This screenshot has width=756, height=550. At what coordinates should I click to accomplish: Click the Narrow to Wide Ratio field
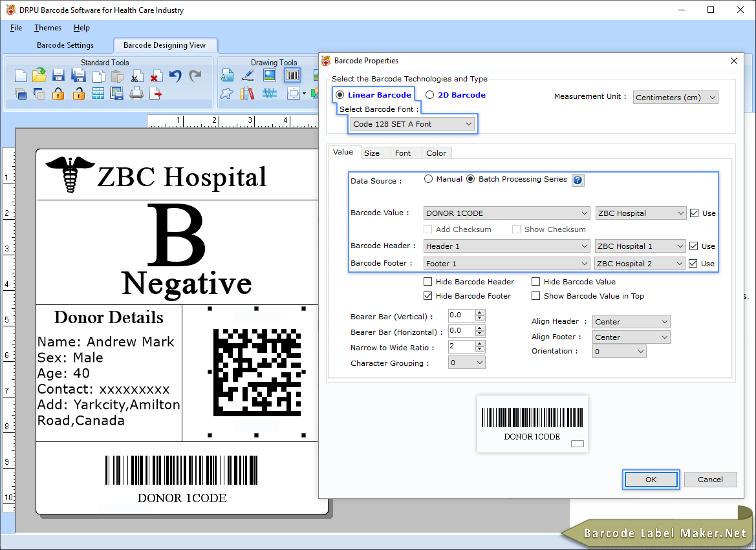(461, 346)
